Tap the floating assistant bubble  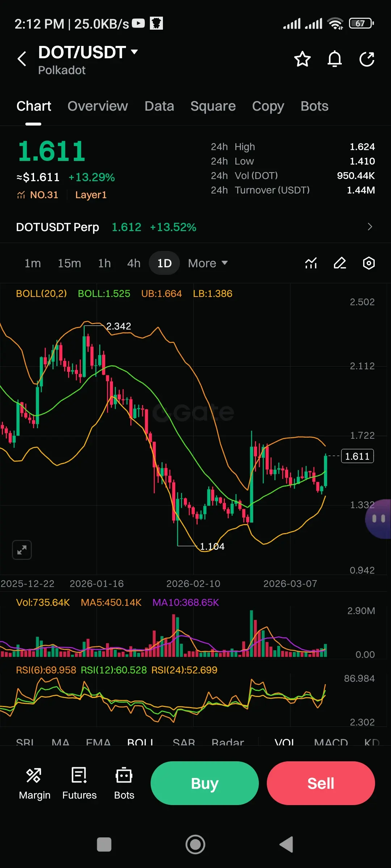(x=378, y=519)
